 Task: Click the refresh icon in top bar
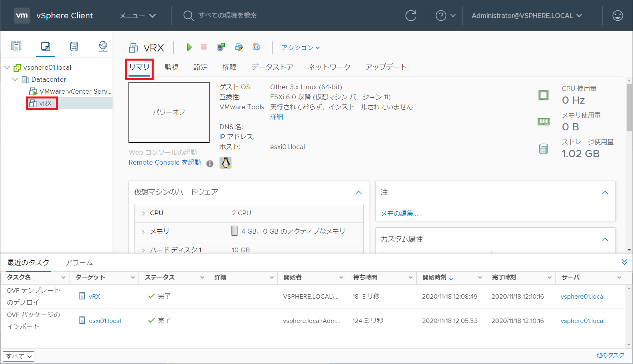tap(411, 16)
